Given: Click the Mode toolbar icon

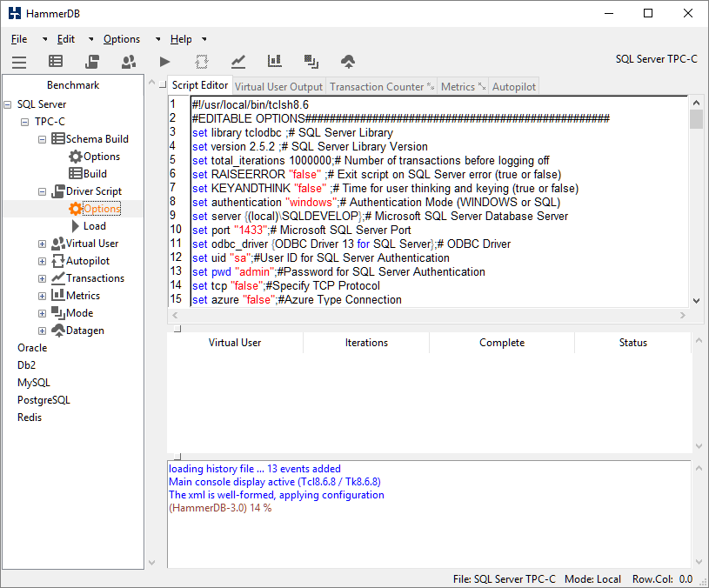Looking at the screenshot, I should [x=311, y=62].
